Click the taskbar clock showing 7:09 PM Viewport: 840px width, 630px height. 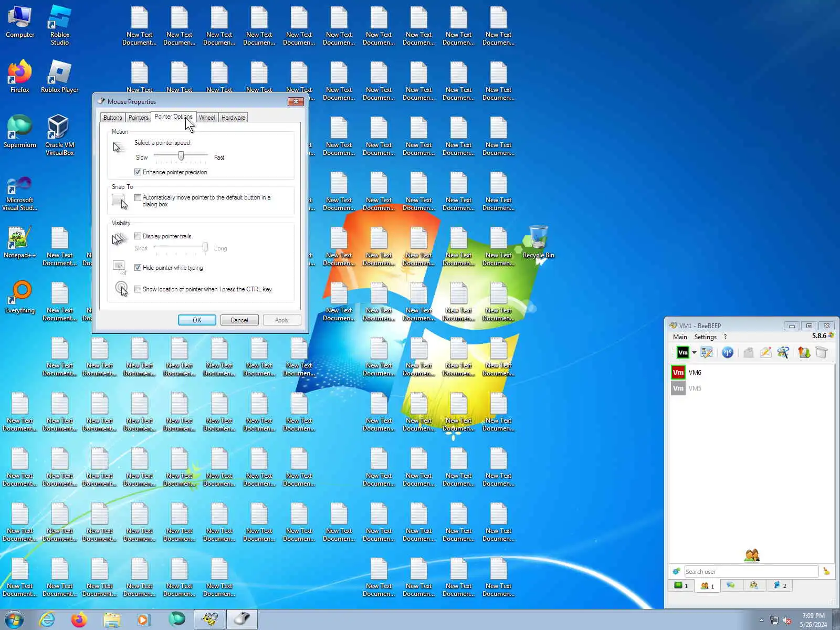pyautogui.click(x=813, y=620)
